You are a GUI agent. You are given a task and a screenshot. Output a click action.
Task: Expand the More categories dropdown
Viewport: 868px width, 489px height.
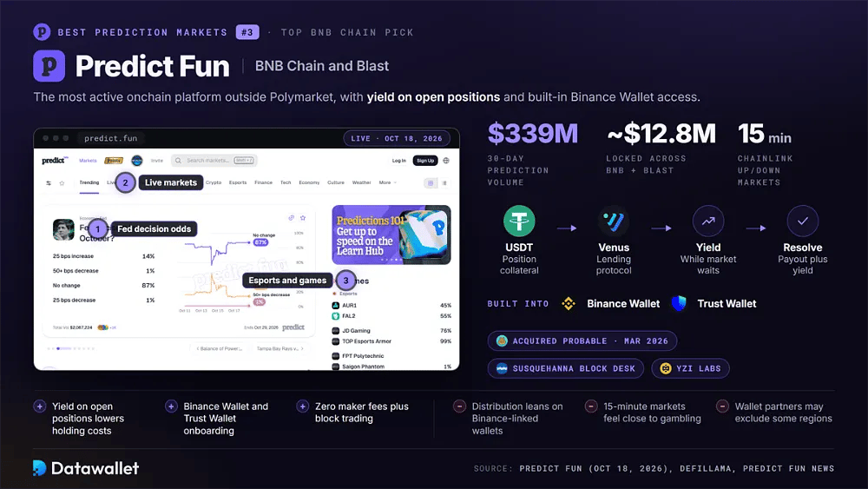coord(387,182)
